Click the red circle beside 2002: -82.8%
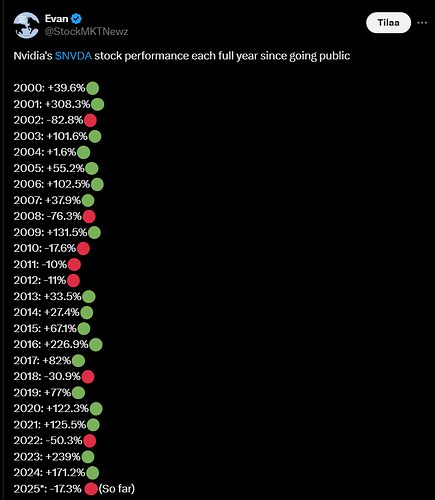This screenshot has height=500, width=435. (x=90, y=120)
